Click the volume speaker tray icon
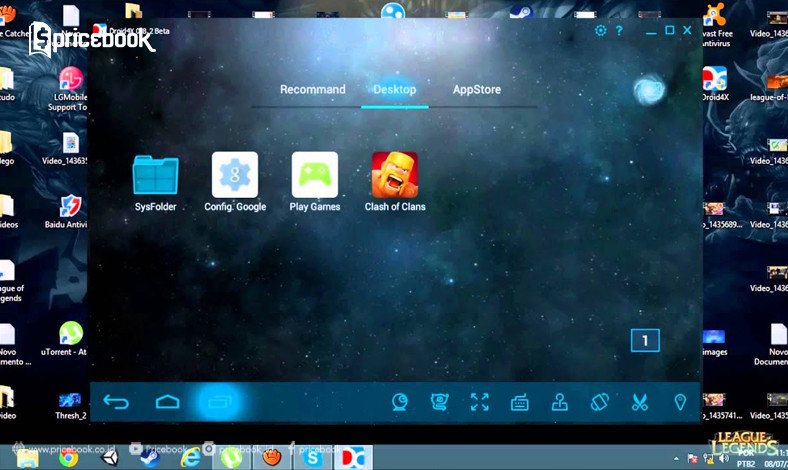 [x=724, y=458]
